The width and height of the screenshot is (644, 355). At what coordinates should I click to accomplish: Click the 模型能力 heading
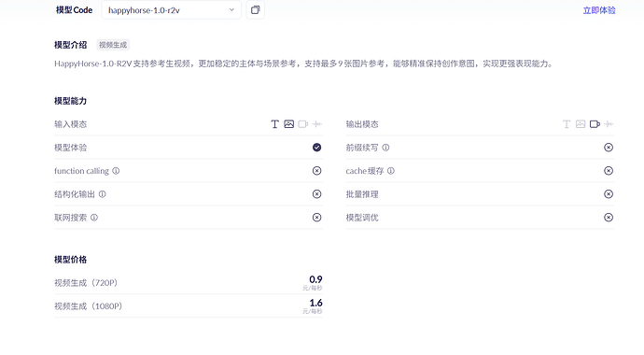coord(71,101)
